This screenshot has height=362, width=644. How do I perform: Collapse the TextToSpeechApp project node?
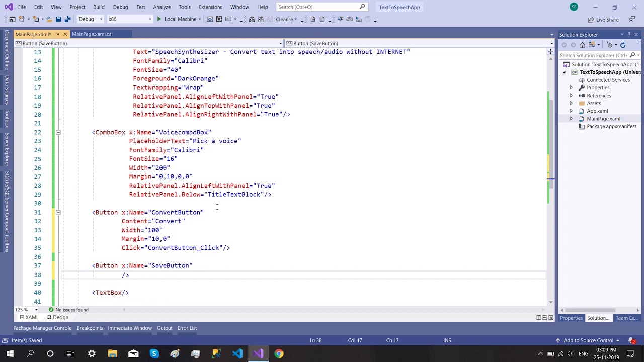tap(564, 72)
